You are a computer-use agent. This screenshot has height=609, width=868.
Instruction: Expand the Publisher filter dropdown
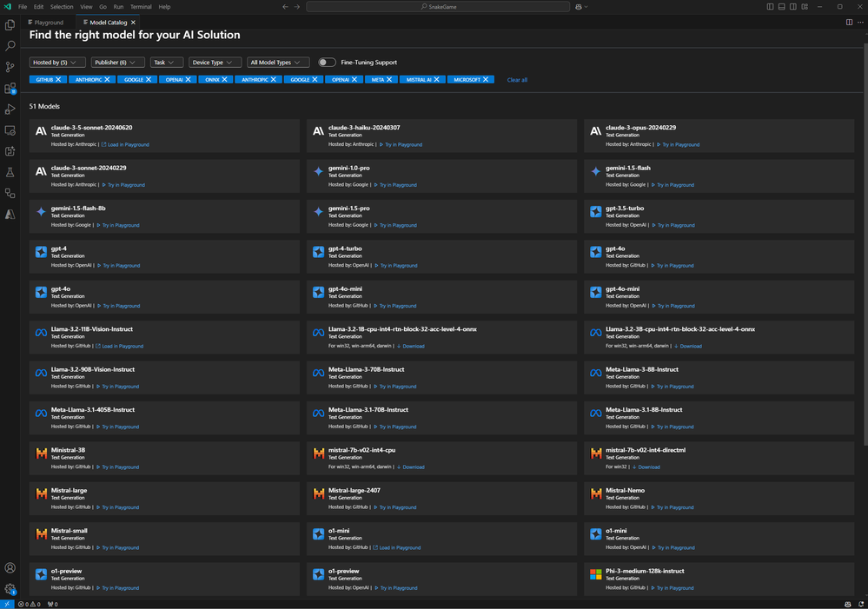pyautogui.click(x=118, y=63)
